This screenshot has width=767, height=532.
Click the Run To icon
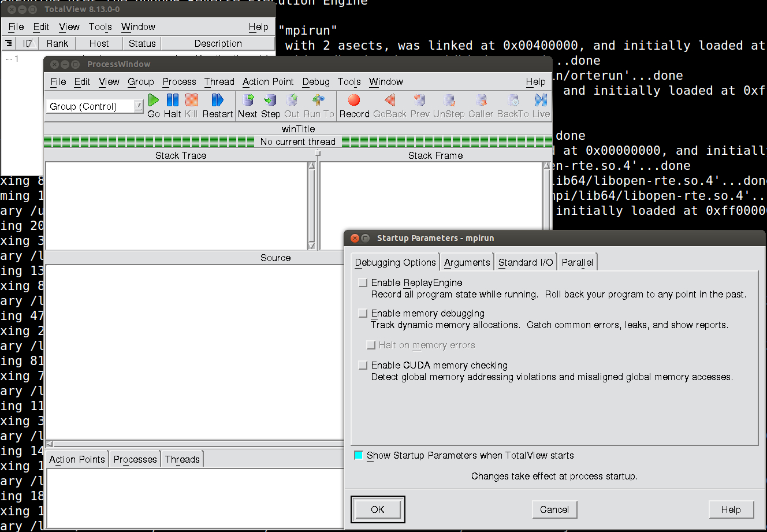[319, 100]
